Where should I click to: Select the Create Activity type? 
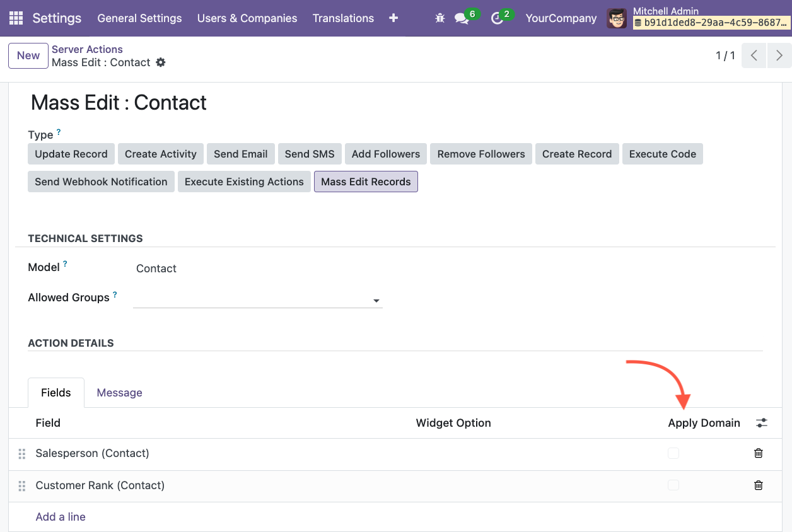pyautogui.click(x=161, y=154)
